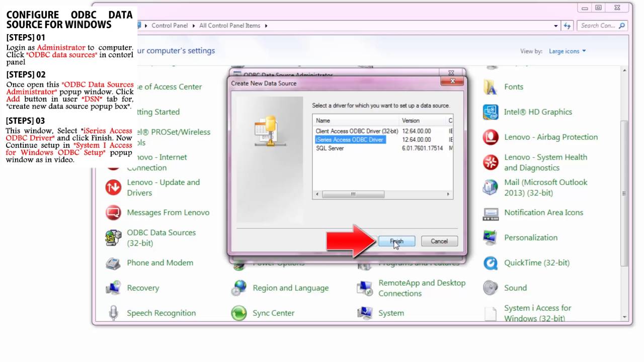Select SQL Server driver row

(330, 148)
